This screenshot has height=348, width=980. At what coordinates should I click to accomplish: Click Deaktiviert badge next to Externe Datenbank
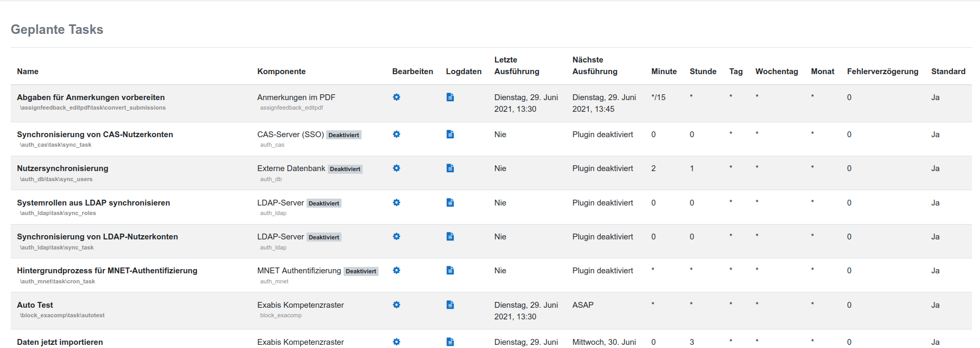345,169
